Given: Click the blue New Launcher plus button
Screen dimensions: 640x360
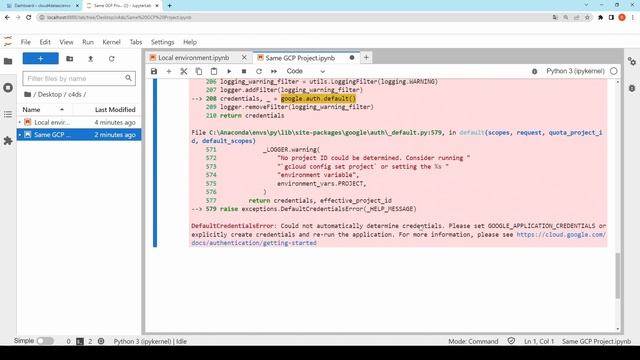Looking at the screenshot, I should tap(40, 59).
